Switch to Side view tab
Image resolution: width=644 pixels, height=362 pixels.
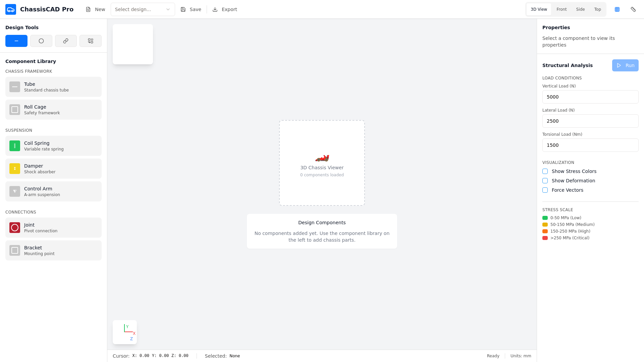[x=580, y=9]
